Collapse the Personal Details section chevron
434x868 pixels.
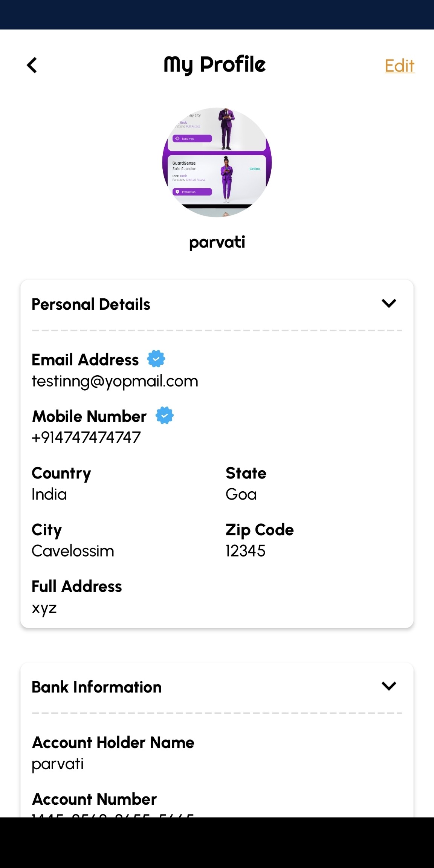pos(389,303)
